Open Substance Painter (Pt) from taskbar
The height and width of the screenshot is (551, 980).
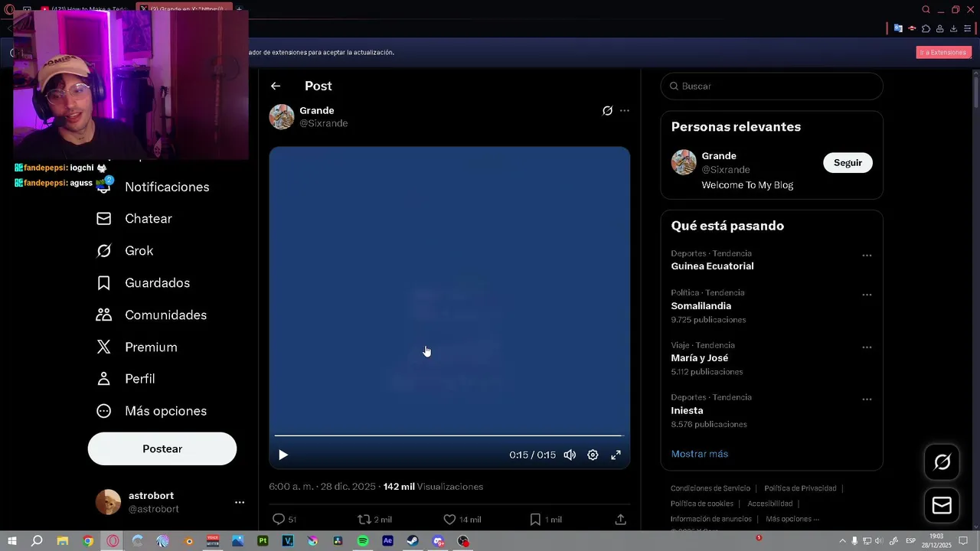[x=263, y=541]
